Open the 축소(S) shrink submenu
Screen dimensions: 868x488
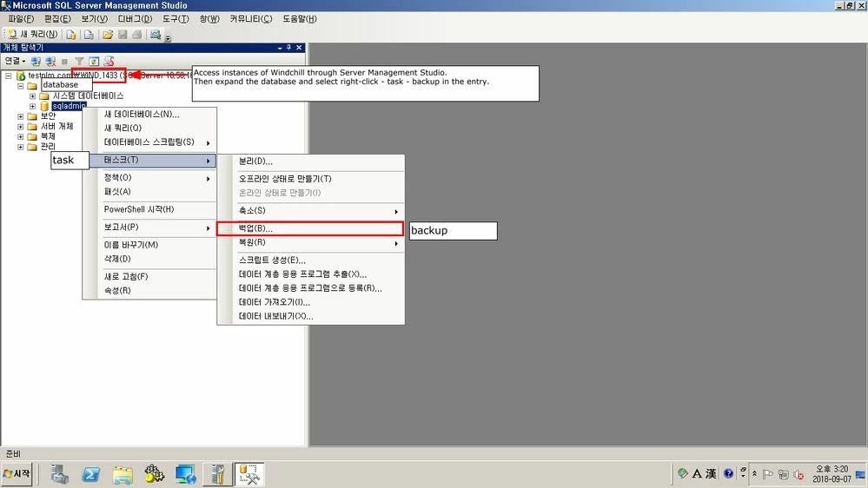pos(310,211)
